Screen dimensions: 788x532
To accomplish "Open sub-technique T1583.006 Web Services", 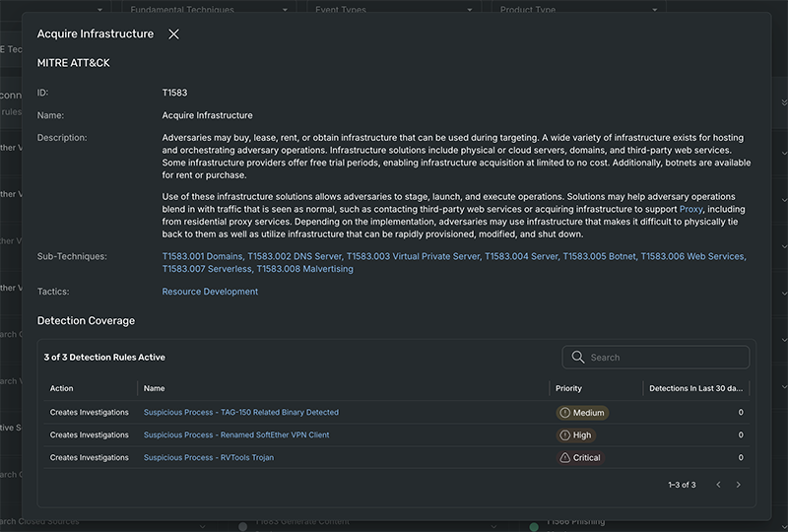I will [x=693, y=256].
